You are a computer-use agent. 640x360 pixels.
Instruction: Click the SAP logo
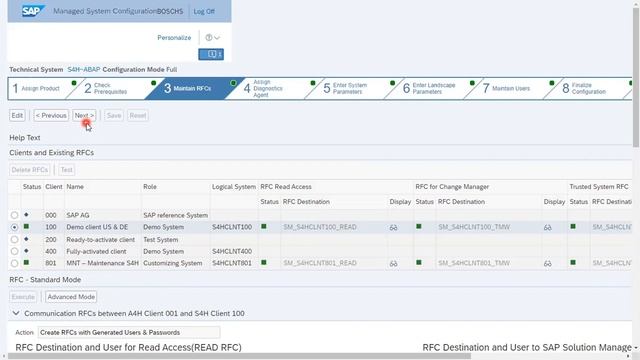(x=33, y=11)
